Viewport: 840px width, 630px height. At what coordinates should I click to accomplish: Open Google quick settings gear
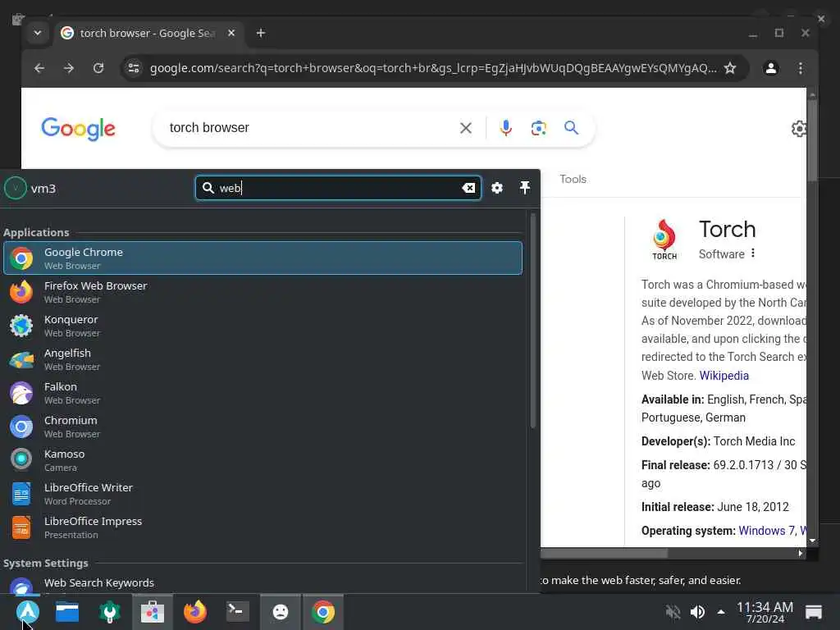[x=799, y=129]
